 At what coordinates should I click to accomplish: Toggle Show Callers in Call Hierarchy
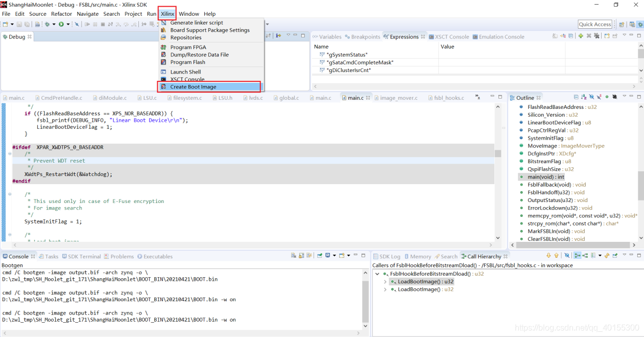click(x=578, y=255)
